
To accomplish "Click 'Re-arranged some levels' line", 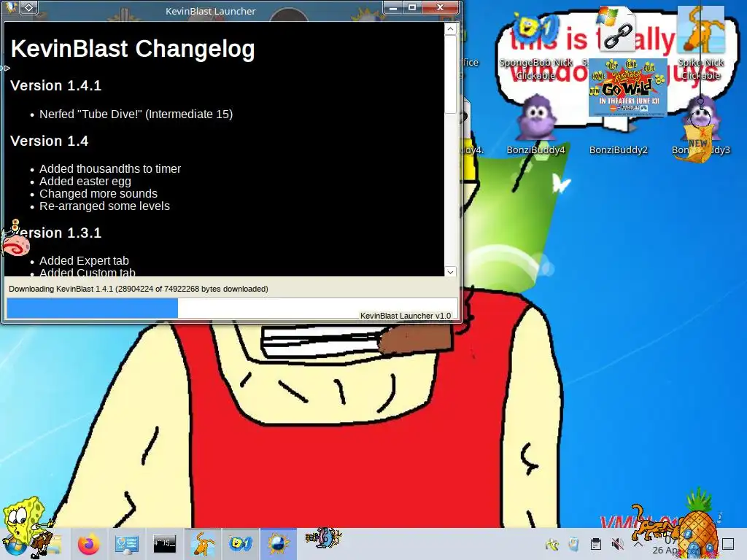I will click(104, 206).
